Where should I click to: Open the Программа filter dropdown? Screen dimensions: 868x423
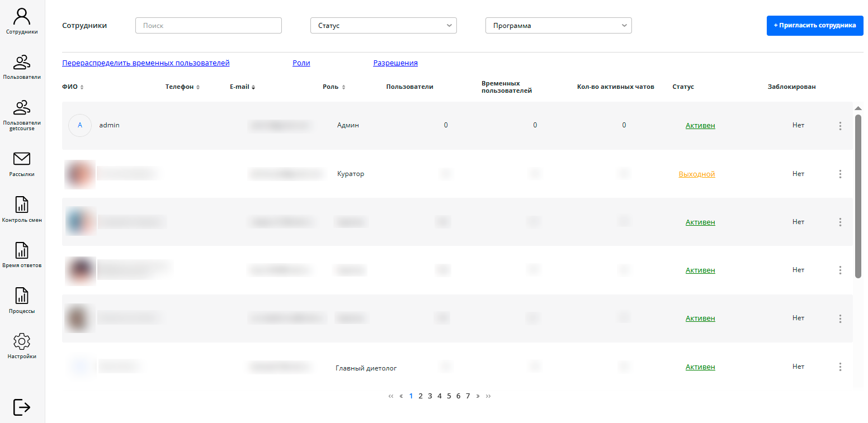click(559, 26)
